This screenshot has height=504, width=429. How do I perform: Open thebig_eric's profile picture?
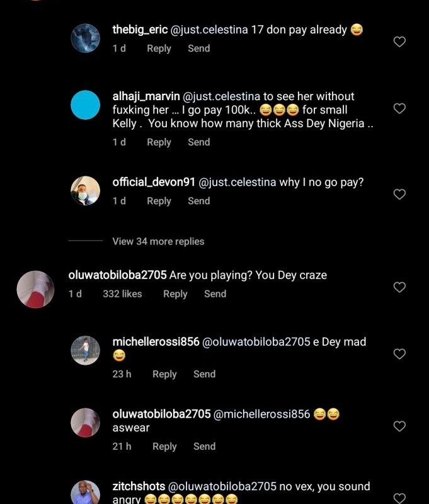pos(85,38)
